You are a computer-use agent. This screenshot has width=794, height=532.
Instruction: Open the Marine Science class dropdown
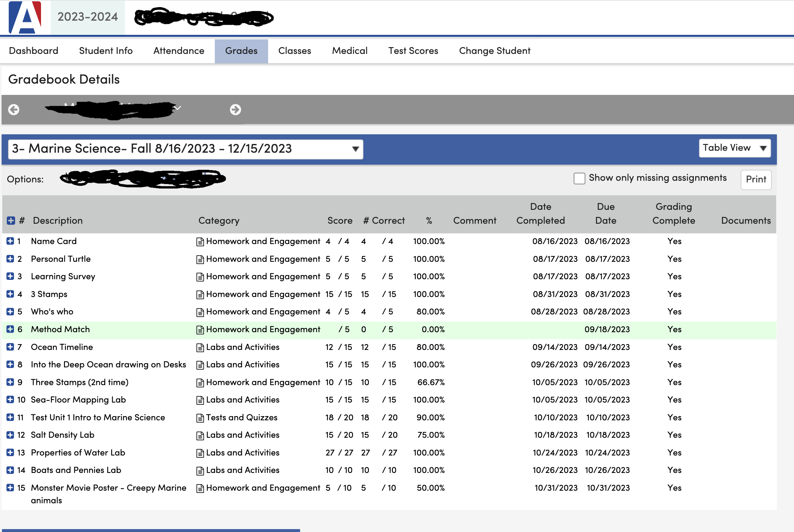186,149
